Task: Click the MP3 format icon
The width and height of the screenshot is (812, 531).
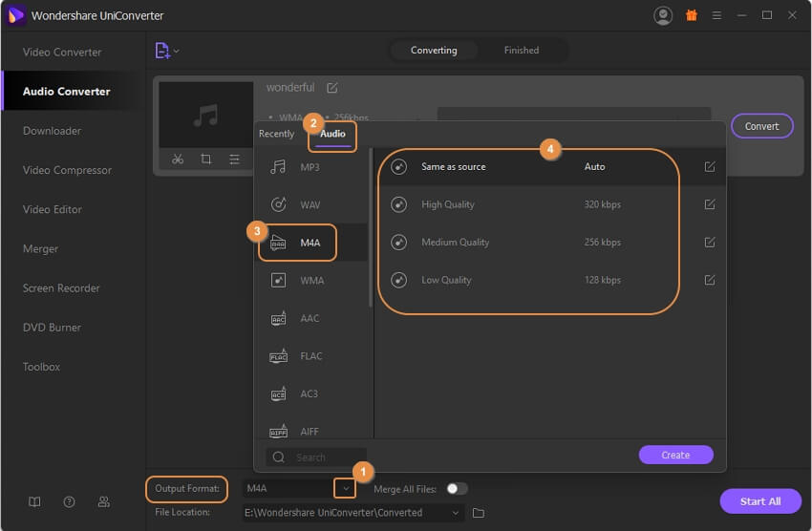Action: point(278,166)
